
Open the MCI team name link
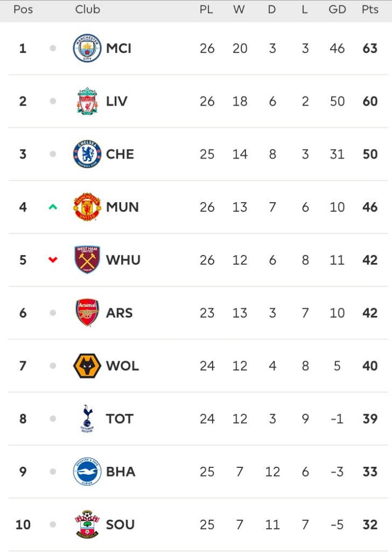[x=118, y=49]
